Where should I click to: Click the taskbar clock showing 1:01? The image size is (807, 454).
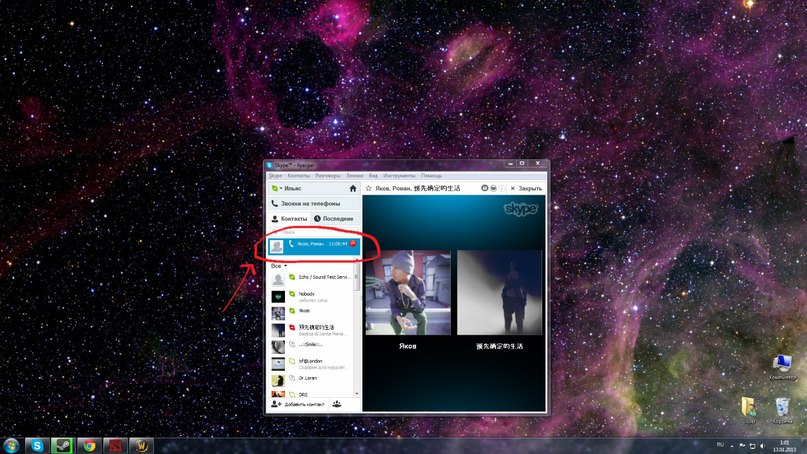[784, 446]
